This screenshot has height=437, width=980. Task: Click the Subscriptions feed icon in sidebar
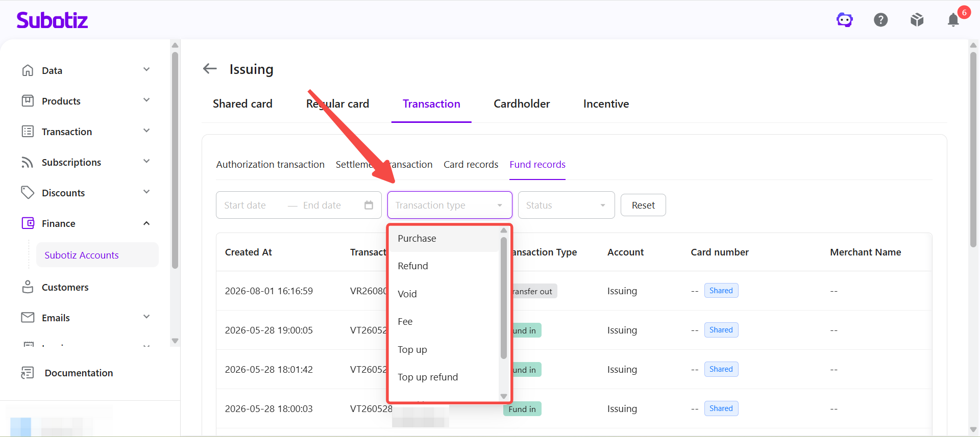(x=28, y=162)
